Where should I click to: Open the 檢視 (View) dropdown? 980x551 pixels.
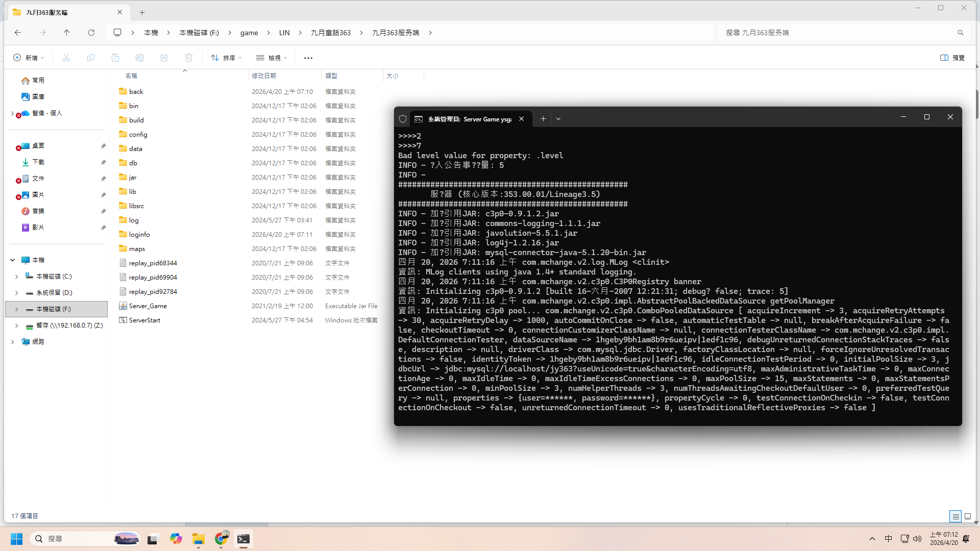pos(272,58)
